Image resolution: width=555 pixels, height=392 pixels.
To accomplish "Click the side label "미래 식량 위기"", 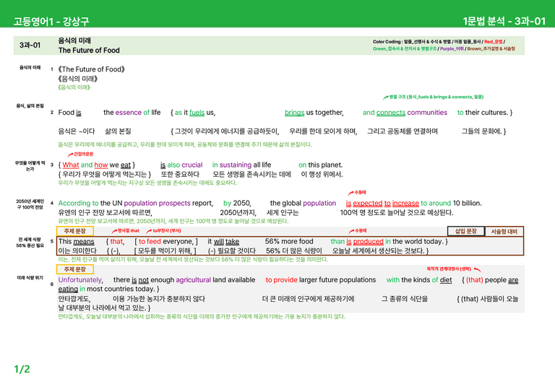I will click(x=30, y=278).
